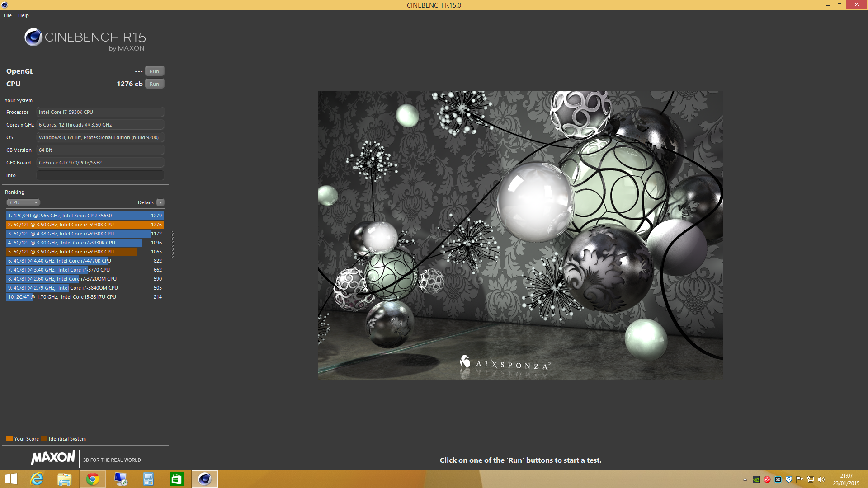This screenshot has height=488, width=868.
Task: Click the orange Your Score legend swatch
Action: 9,439
